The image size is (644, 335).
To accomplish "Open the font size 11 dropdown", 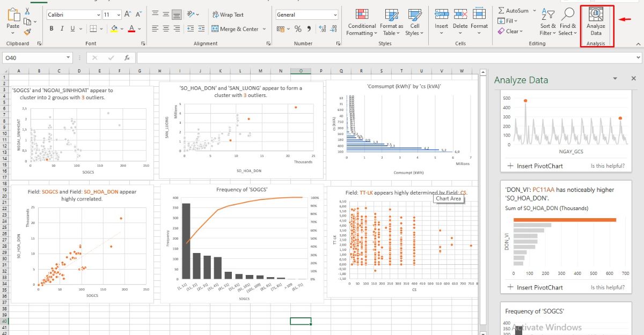I will point(118,14).
